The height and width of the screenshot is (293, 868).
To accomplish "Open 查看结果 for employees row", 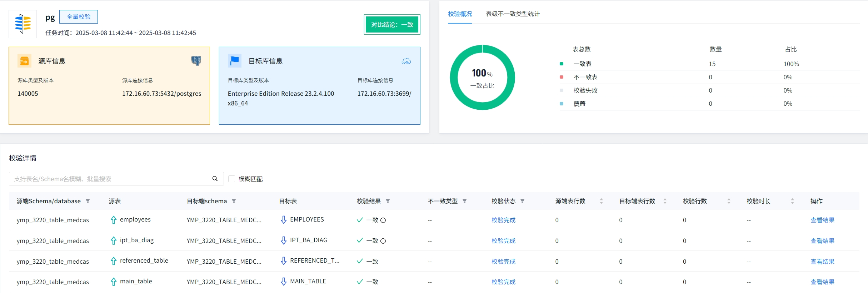I will [822, 220].
